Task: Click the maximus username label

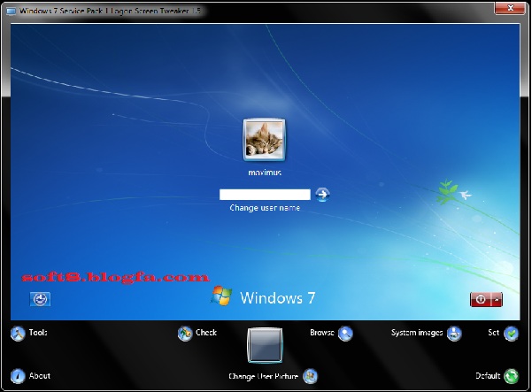Action: (x=264, y=173)
